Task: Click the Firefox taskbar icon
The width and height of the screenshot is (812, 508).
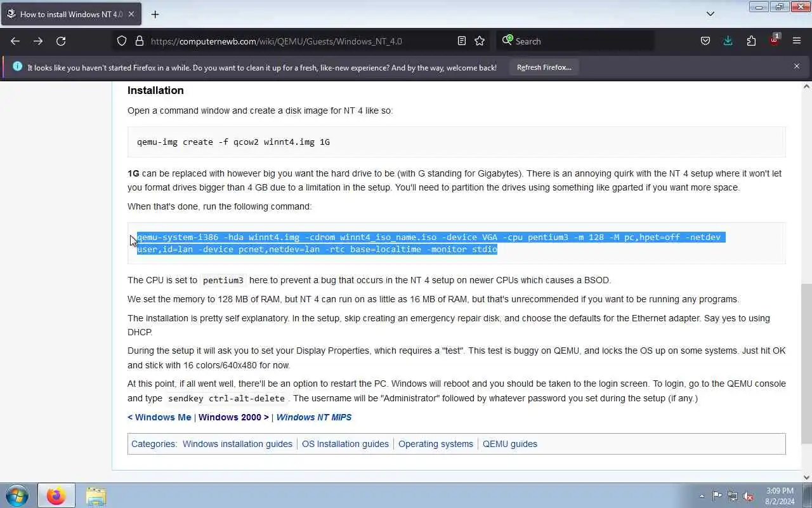Action: pos(56,495)
